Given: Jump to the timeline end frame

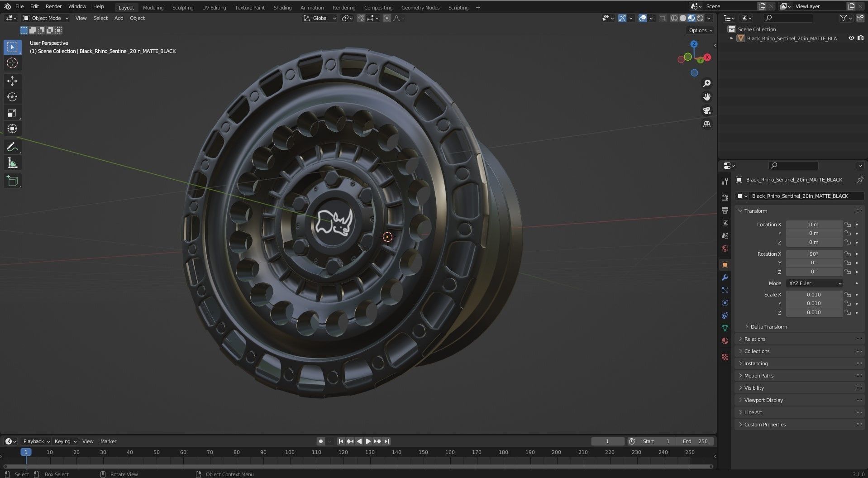Looking at the screenshot, I should click(386, 441).
